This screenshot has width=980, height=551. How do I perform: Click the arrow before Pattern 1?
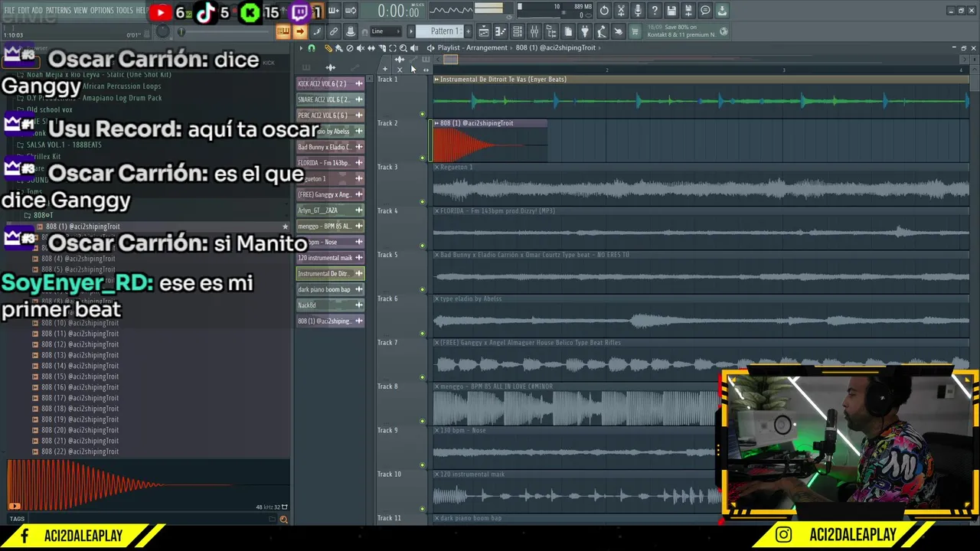pos(411,31)
